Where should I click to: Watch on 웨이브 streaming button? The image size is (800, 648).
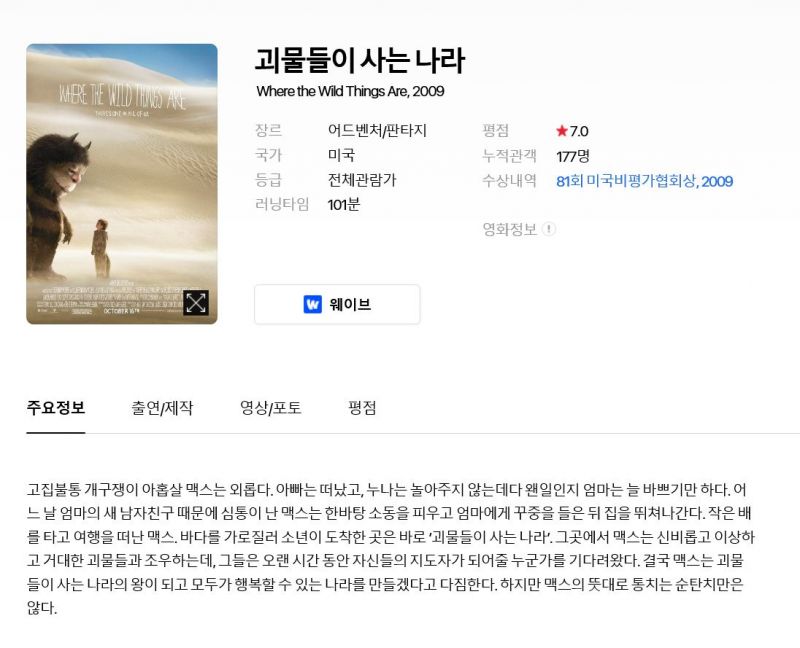(337, 305)
